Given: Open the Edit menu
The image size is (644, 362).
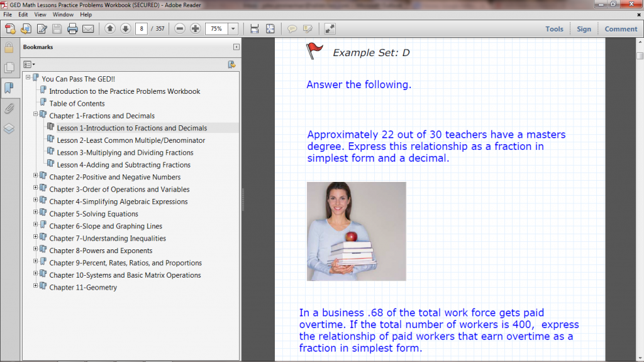Looking at the screenshot, I should (23, 14).
